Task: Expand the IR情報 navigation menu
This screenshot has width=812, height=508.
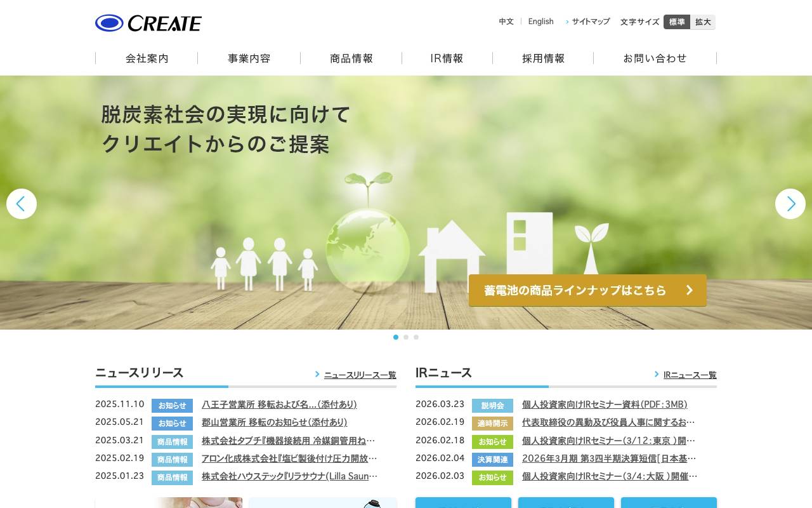Action: pos(446,58)
